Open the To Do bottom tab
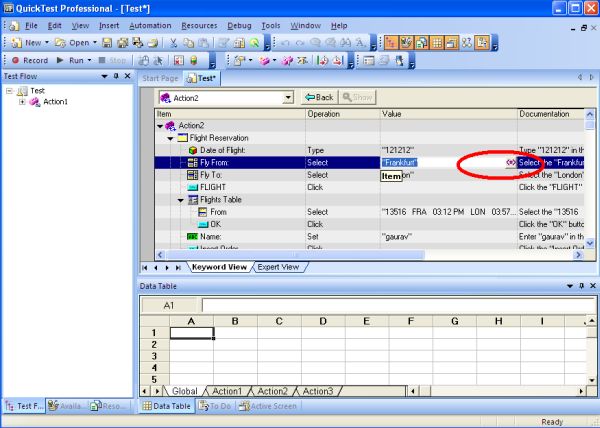 pos(215,406)
